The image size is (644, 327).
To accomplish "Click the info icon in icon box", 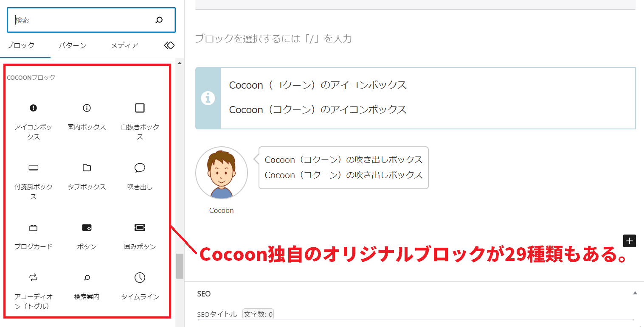I will point(208,98).
